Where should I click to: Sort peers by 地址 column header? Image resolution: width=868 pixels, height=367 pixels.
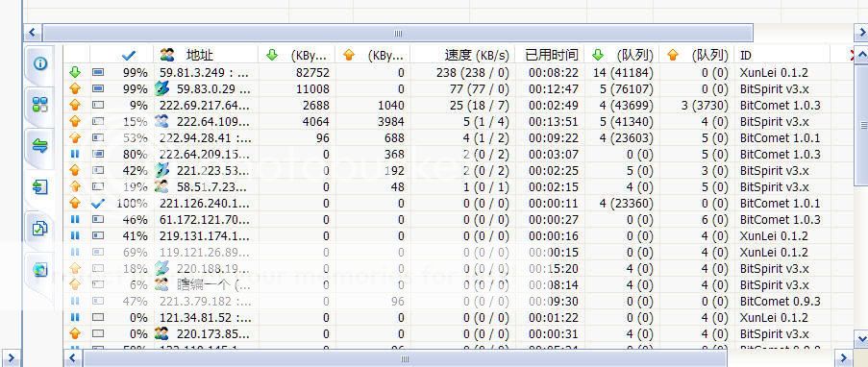tap(199, 55)
